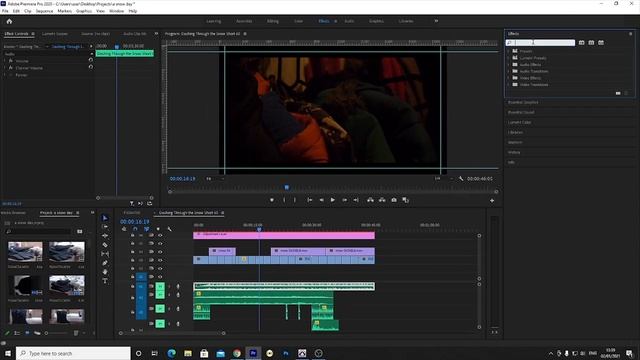The image size is (640, 360).
Task: Toggle eye of the purple clips video track
Action: [x=160, y=252]
